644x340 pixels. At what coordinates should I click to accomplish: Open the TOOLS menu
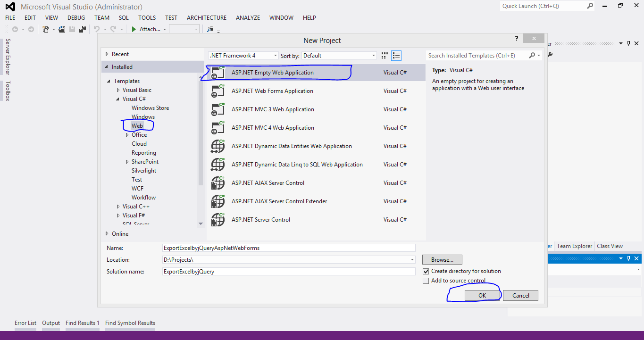tap(147, 17)
